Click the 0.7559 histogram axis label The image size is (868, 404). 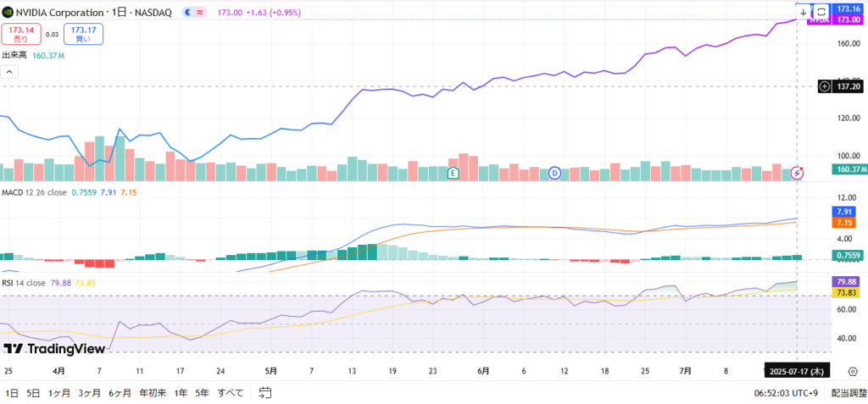pyautogui.click(x=847, y=255)
